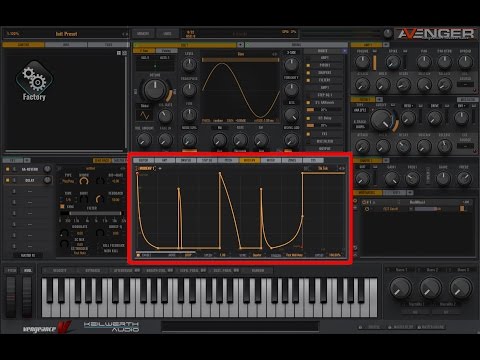Toggle the delay SYNC checkbox
Screen dimensions: 480x360
62,207
